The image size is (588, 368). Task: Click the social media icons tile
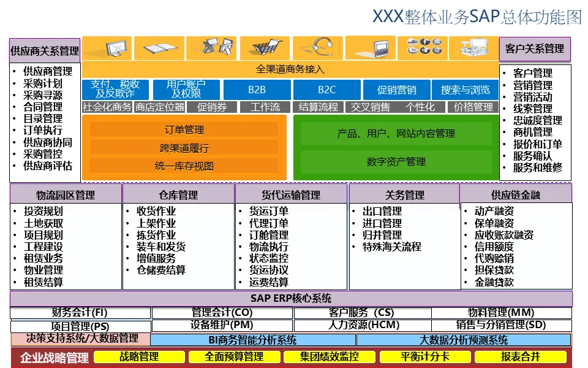pyautogui.click(x=422, y=48)
